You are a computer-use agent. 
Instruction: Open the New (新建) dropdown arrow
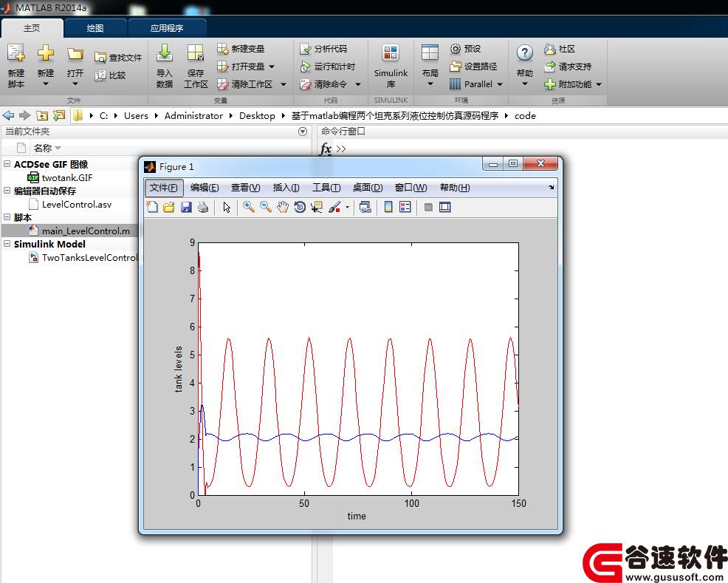pos(46,84)
